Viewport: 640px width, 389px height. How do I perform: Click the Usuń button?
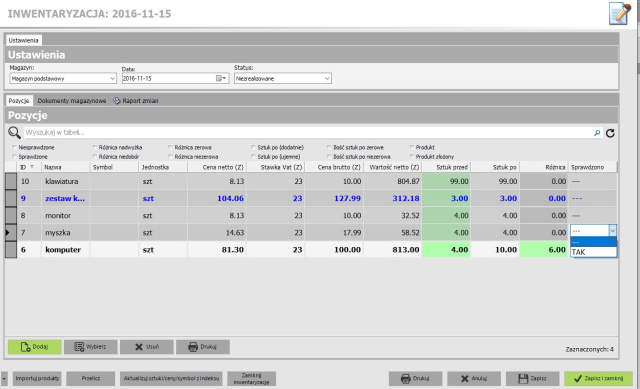pyautogui.click(x=147, y=347)
